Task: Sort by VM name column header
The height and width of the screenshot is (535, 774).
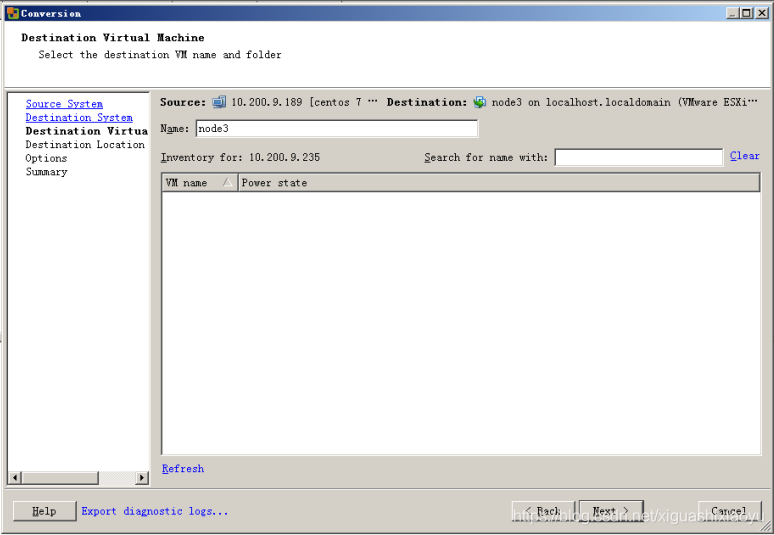Action: (200, 183)
